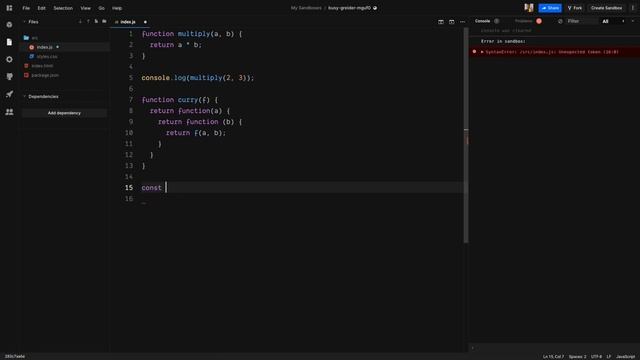
Task: Click the Add dependency button
Action: point(64,113)
